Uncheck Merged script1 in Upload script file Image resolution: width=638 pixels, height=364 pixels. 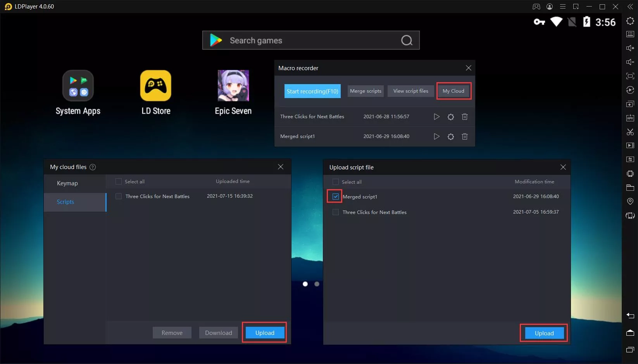point(335,197)
